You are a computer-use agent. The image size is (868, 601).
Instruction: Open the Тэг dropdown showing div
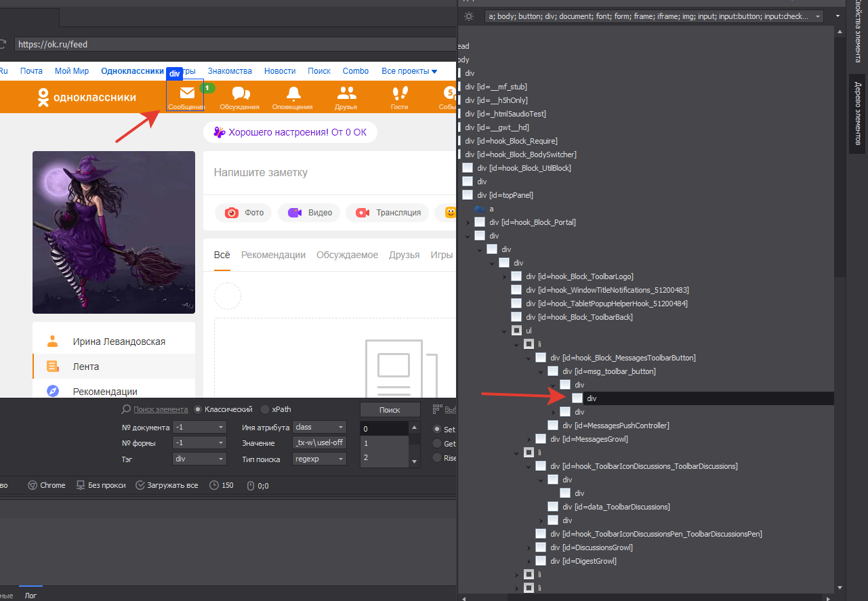tap(199, 459)
